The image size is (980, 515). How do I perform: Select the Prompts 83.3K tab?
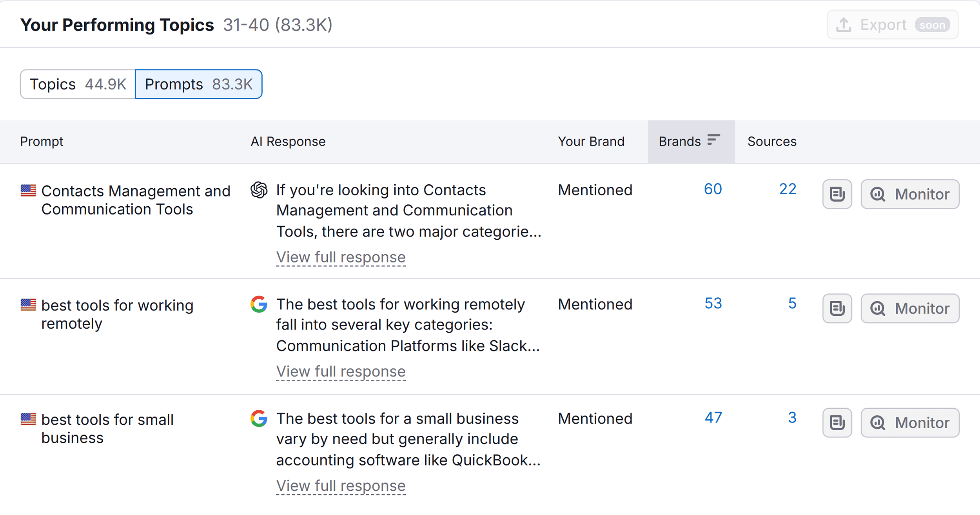point(199,84)
